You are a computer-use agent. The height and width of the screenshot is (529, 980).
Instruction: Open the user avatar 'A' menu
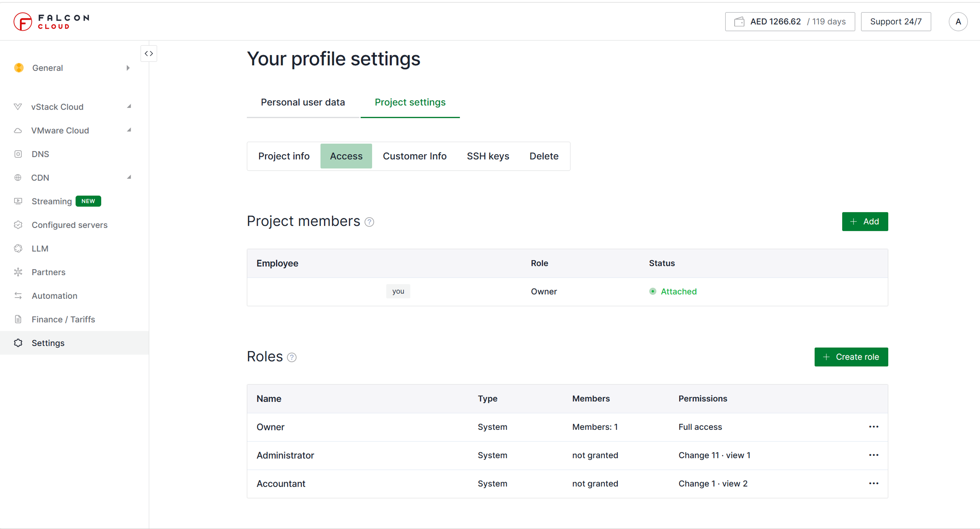958,22
